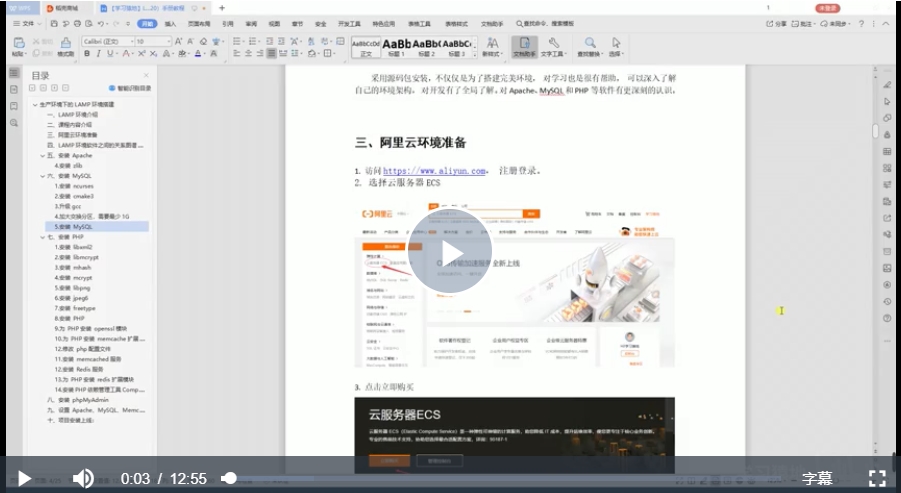Apply the 正文 body style
This screenshot has width=901, height=493.
pos(366,47)
